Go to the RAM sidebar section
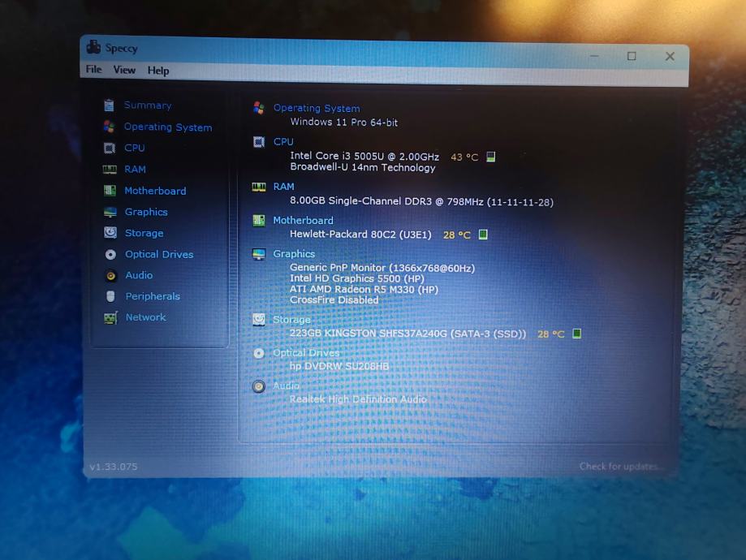 point(135,170)
